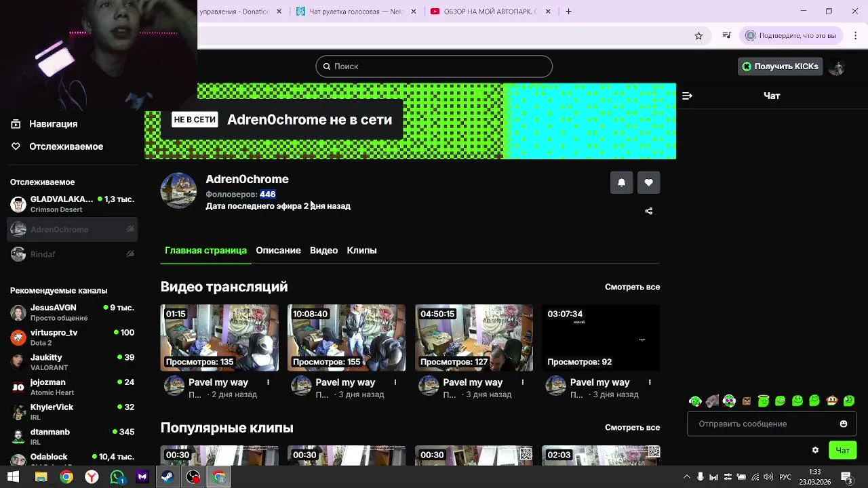Show hidden system tray icons
The image size is (868, 488).
pos(686,477)
